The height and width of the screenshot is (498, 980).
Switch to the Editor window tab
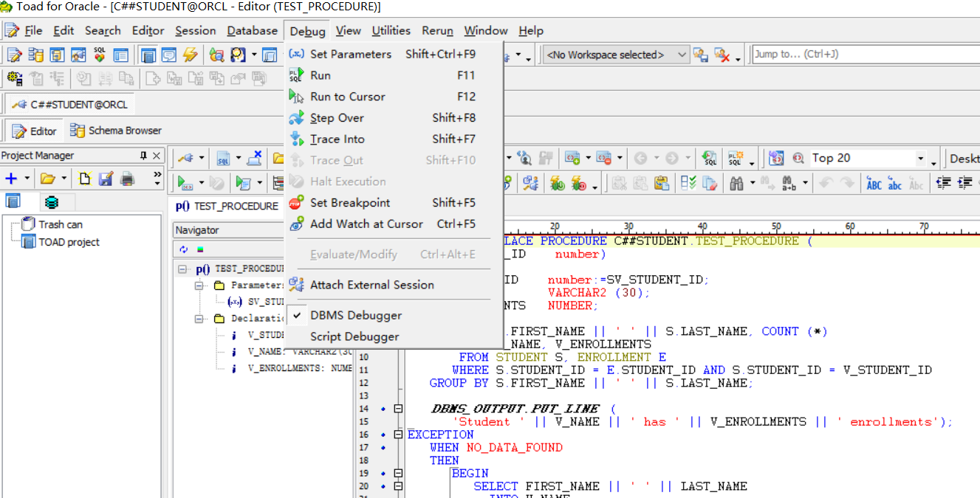pyautogui.click(x=34, y=131)
